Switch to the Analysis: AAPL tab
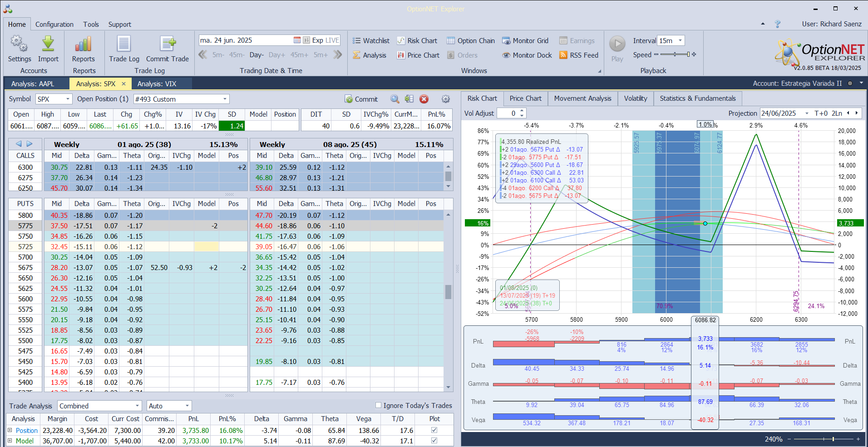The height and width of the screenshot is (447, 868). click(x=33, y=84)
